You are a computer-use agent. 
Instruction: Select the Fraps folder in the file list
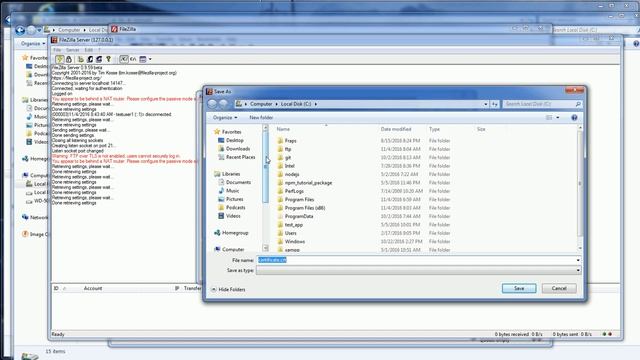click(x=291, y=141)
